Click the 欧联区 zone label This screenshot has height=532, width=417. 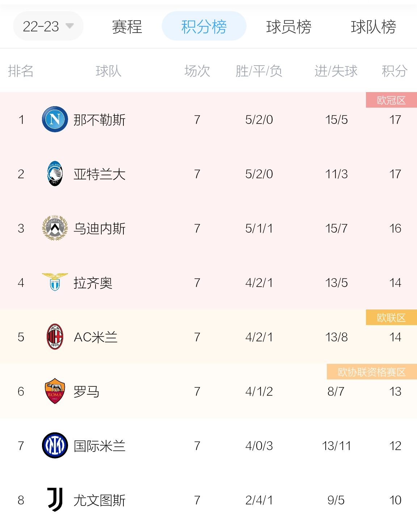pyautogui.click(x=391, y=317)
